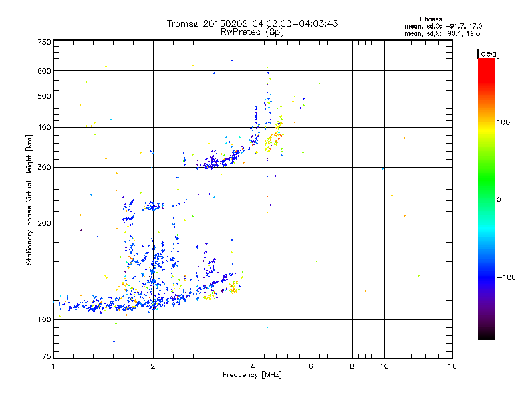Click the "RwPretec (8p)" subtitle
This screenshot has width=532, height=399.
click(252, 32)
